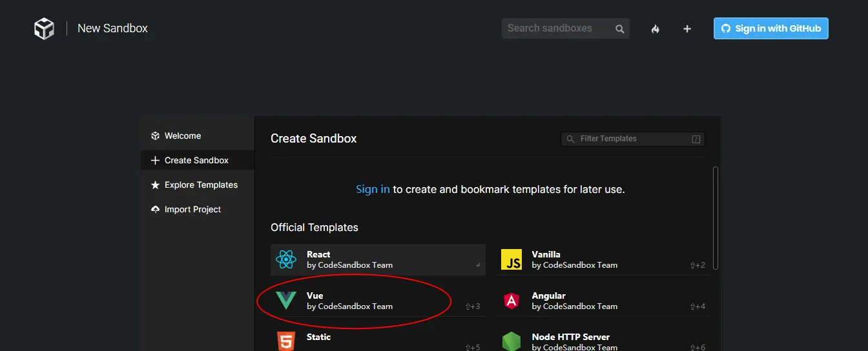Screen dimensions: 868x351
Task: Click the cloud icon beside Import Project
Action: [x=155, y=210]
